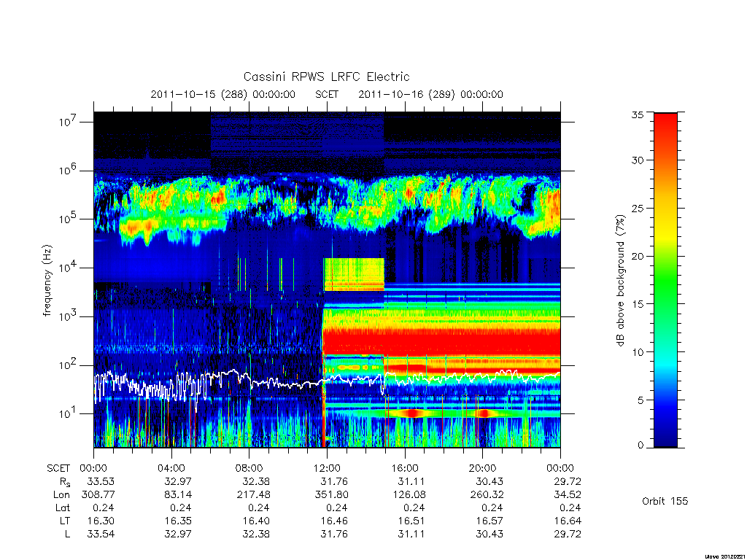Click the color bar legend

[x=665, y=280]
